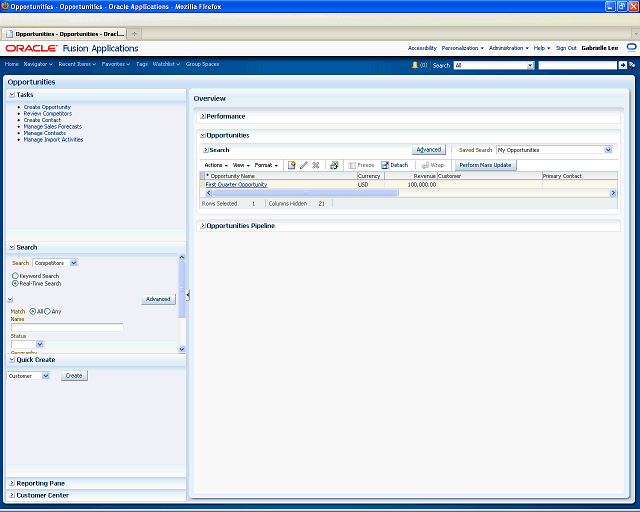640x512 pixels.
Task: Open a new Firefox tab with plus icon
Action: coord(134,34)
